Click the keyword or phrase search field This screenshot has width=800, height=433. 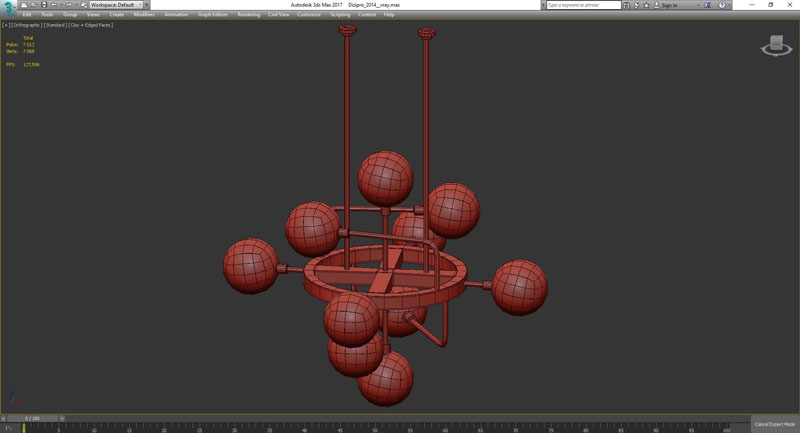pos(583,5)
